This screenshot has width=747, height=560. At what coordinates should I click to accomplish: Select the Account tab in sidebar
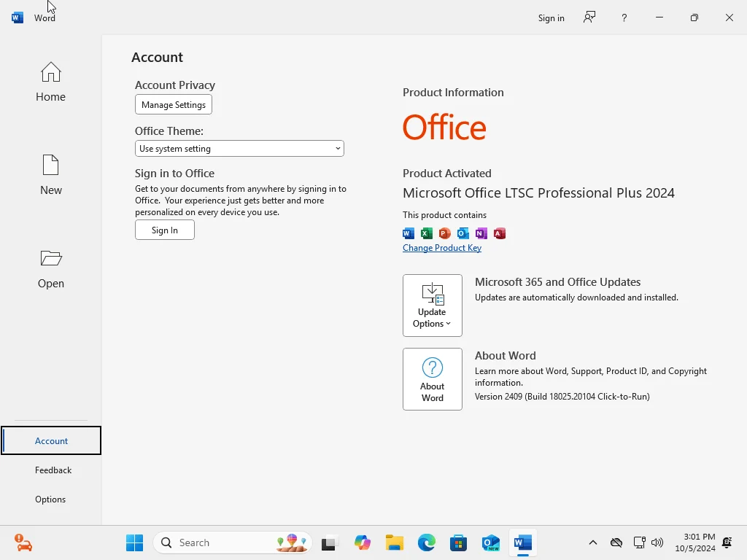(51, 440)
